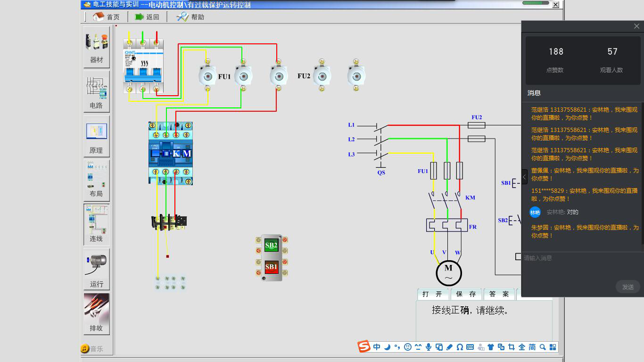Click the second FU1 fuse beside label

pyautogui.click(x=243, y=75)
